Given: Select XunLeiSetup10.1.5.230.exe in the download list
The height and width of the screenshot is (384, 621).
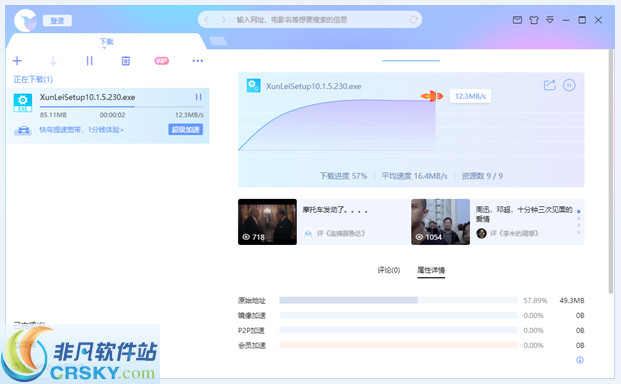Looking at the screenshot, I should pos(88,97).
